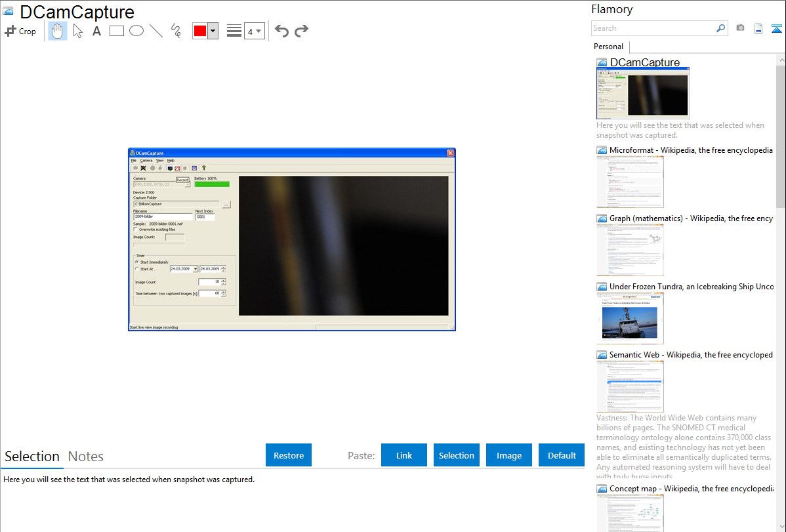Screen dimensions: 786x532
Task: Click the Filename input field
Action: (163, 216)
